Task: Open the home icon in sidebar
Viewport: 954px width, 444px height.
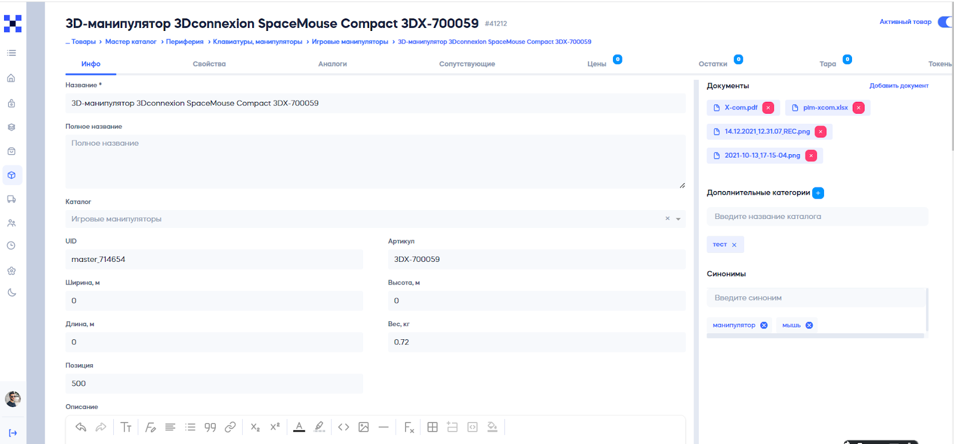Action: (11, 78)
